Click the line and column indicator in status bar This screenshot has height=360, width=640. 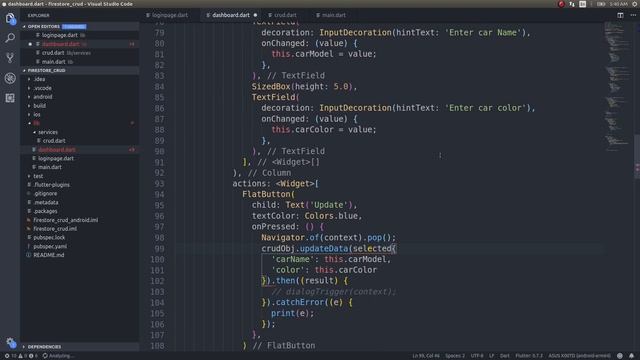coord(425,356)
